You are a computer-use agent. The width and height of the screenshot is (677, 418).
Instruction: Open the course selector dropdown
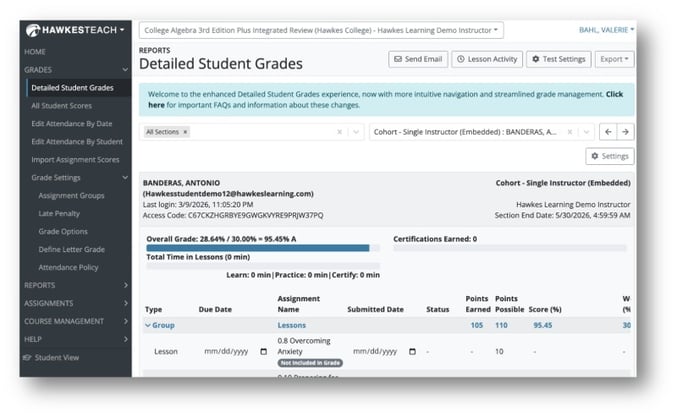pos(321,30)
